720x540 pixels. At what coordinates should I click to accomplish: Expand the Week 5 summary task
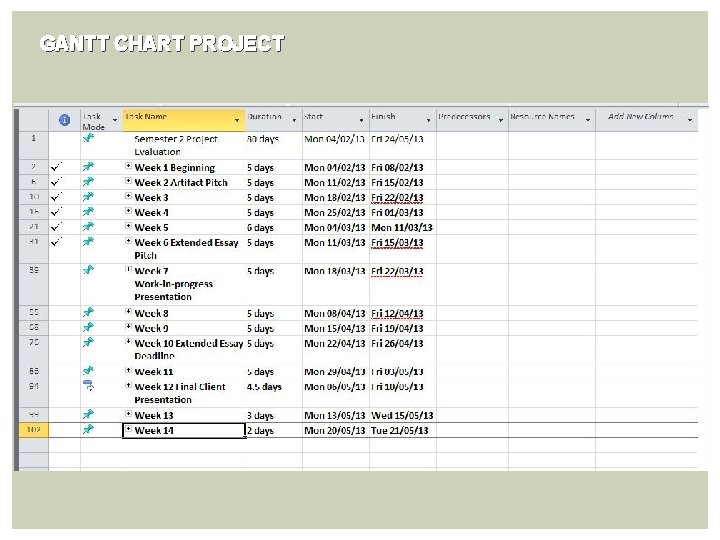[x=129, y=226]
